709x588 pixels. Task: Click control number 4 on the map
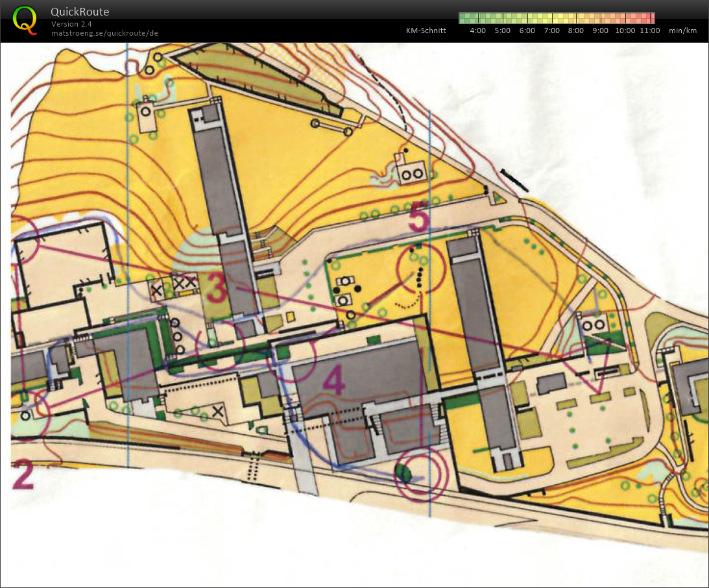[333, 380]
